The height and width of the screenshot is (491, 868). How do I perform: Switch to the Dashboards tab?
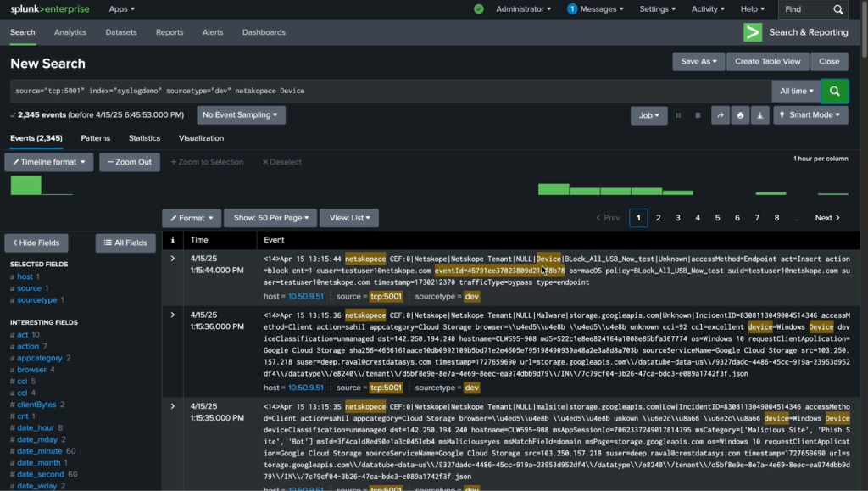[264, 32]
